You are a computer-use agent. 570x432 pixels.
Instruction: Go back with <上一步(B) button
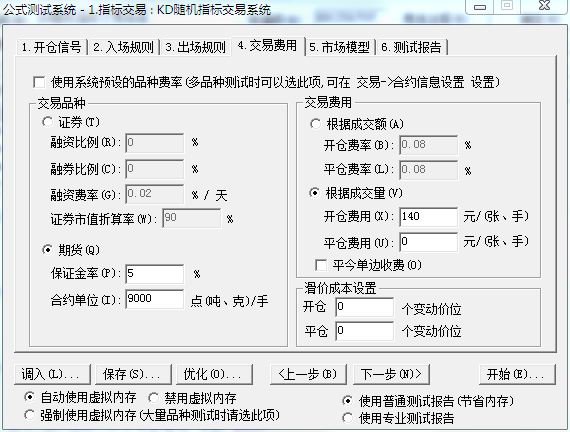(308, 374)
